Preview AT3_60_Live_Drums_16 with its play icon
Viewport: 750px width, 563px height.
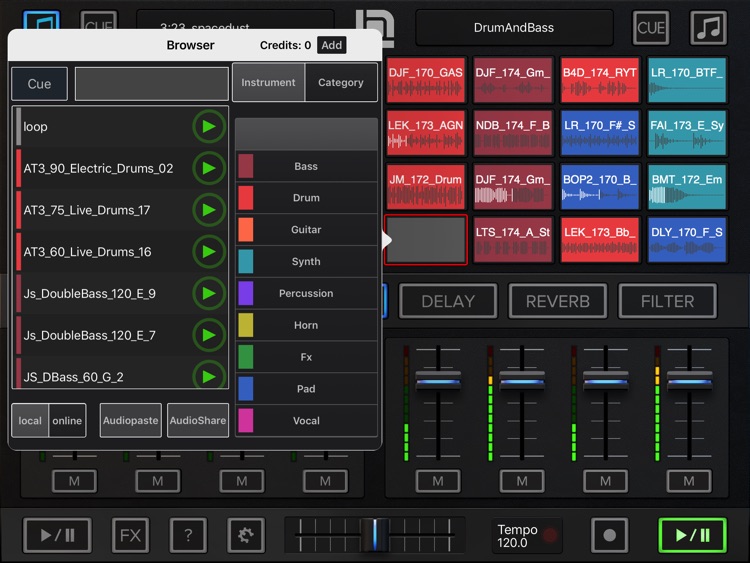click(209, 252)
